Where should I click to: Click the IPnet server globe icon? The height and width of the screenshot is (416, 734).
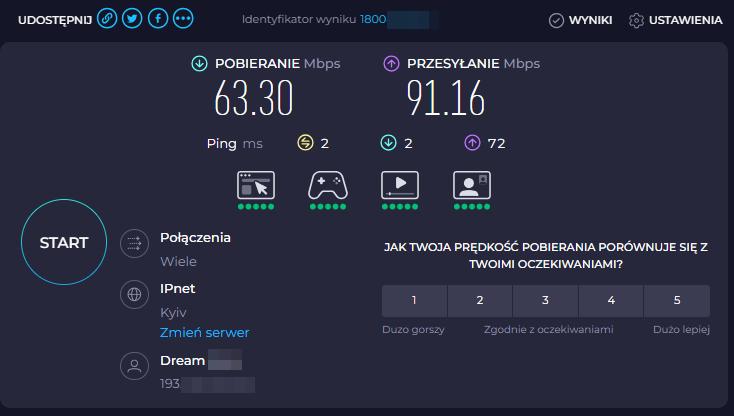tap(133, 295)
